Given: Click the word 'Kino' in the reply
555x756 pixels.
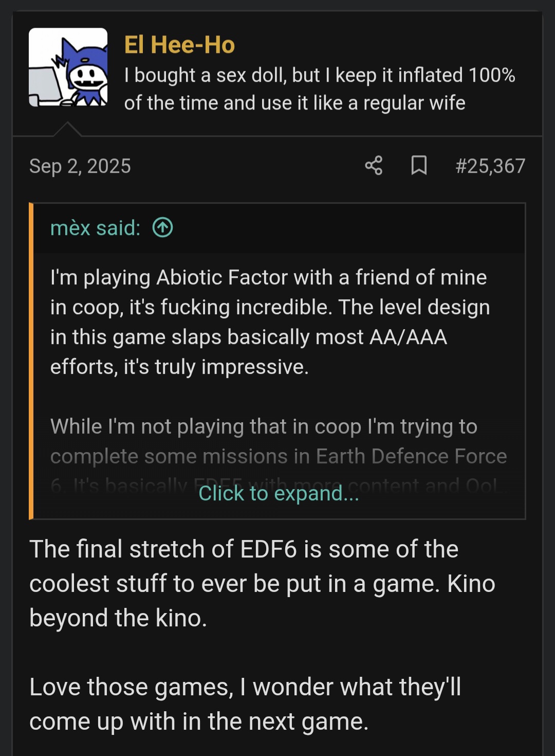Looking at the screenshot, I should (471, 584).
